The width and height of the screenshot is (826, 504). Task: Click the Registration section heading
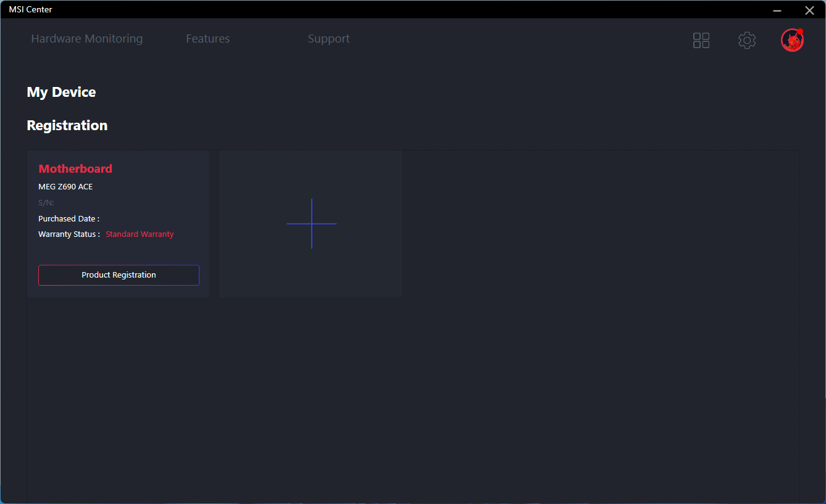click(67, 125)
